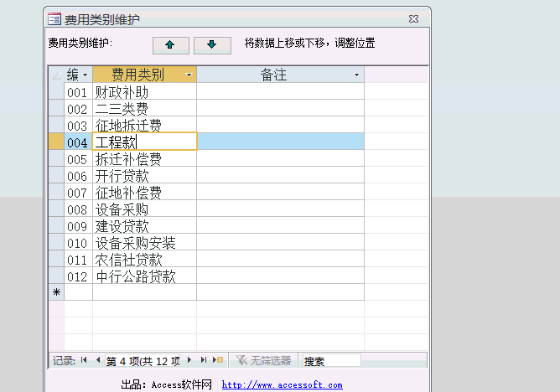Image resolution: width=560 pixels, height=392 pixels.
Task: Click the move-down arrow button
Action: 212,45
